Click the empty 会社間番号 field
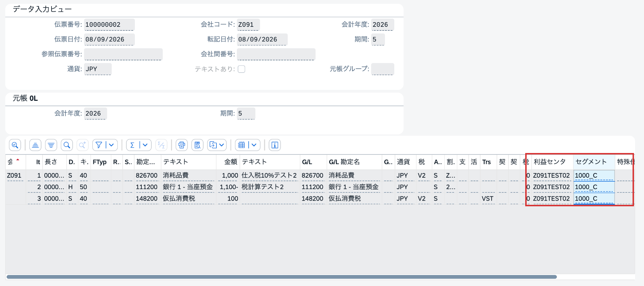The image size is (644, 286). pyautogui.click(x=276, y=54)
